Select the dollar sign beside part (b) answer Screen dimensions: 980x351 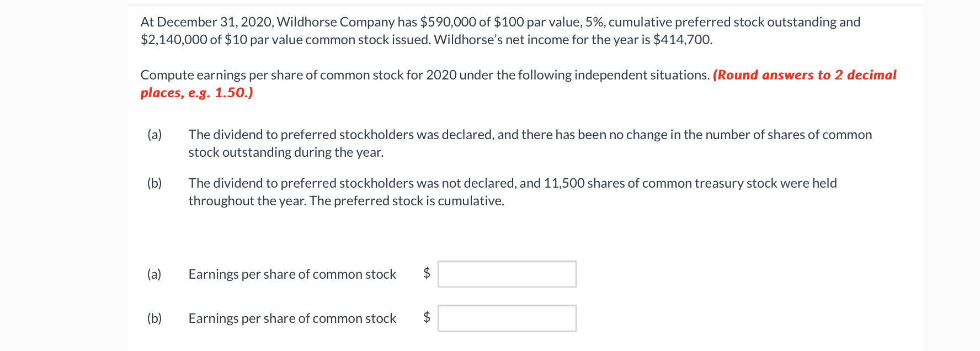click(x=426, y=318)
